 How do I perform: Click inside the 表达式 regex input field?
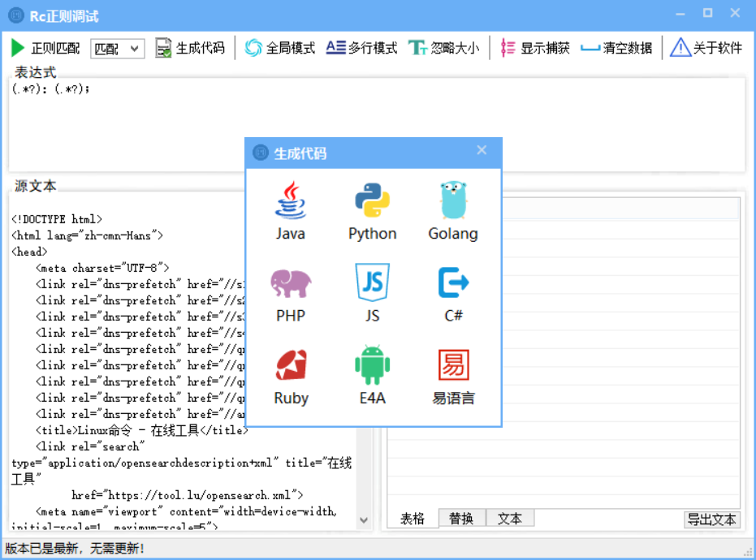(376, 125)
